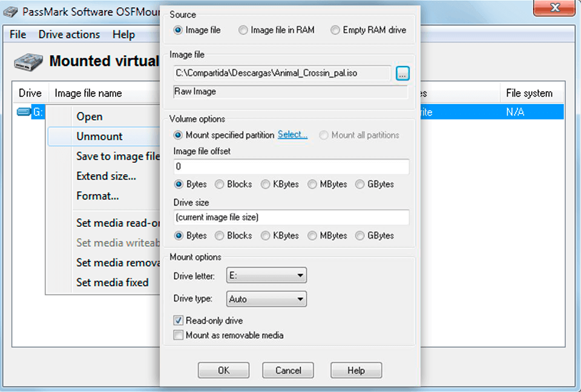Click the virtual disk icon in the header
This screenshot has height=392, width=581.
[29, 60]
